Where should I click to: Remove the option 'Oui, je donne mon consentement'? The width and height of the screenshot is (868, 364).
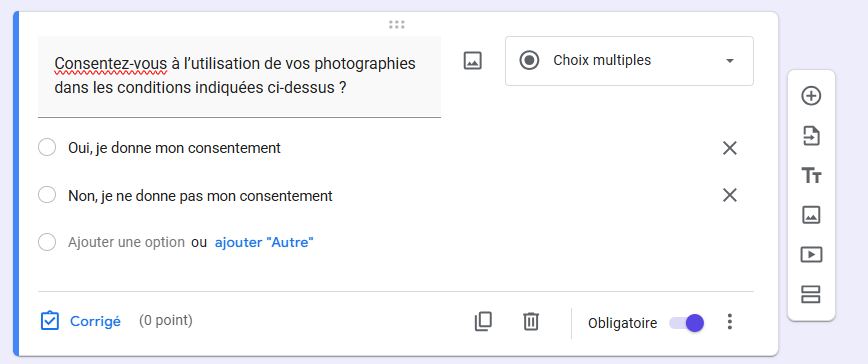click(730, 148)
